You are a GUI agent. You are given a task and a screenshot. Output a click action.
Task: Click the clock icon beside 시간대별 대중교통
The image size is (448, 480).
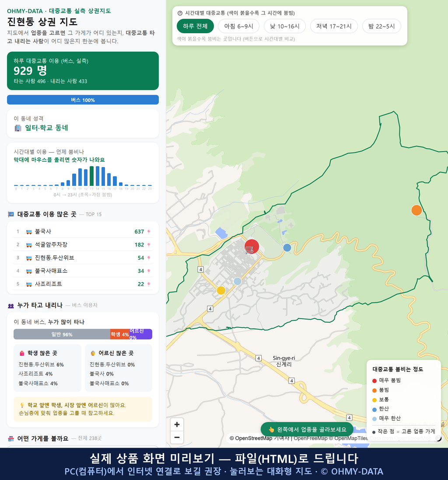[x=180, y=13]
